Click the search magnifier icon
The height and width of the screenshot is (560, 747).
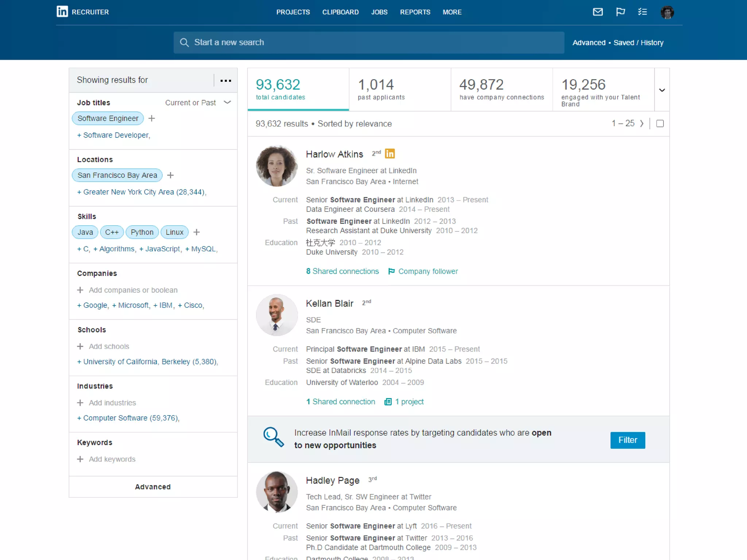tap(184, 42)
